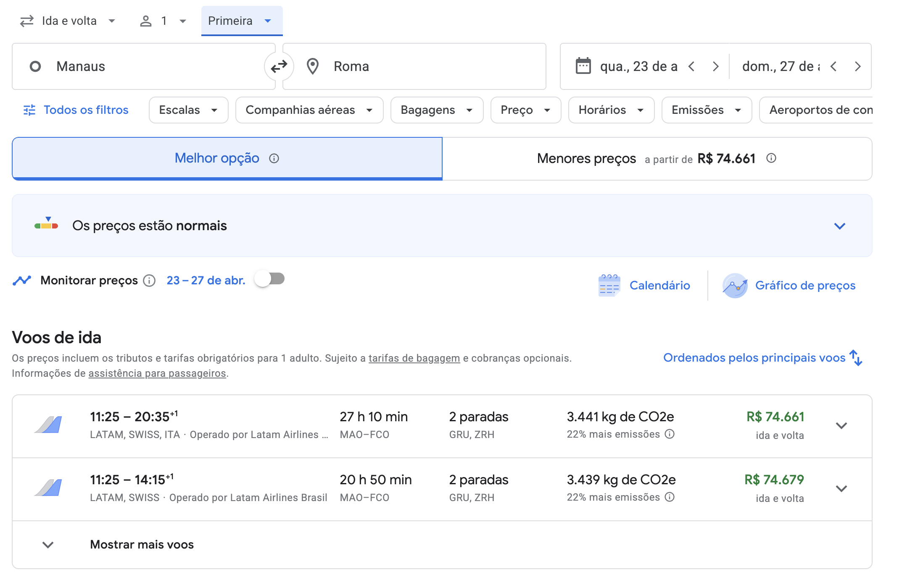Swap origin and destination cities
Viewport: 902px width, 588px height.
tap(279, 66)
